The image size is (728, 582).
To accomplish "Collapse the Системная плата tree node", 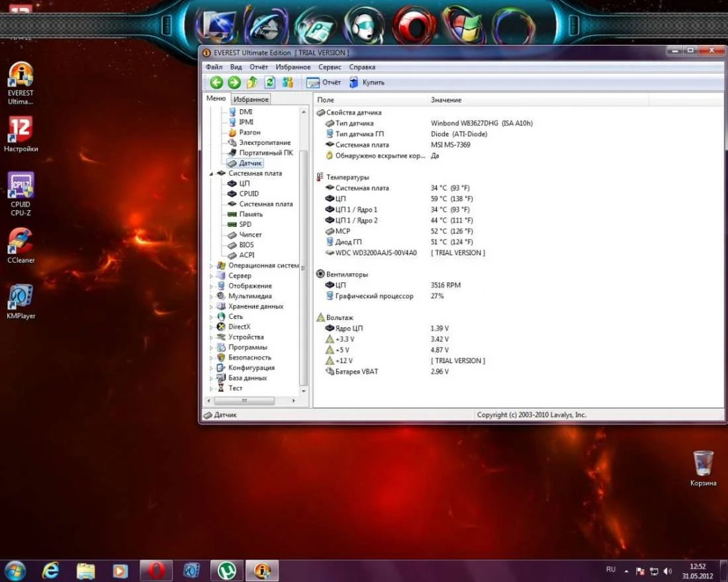I will [x=212, y=174].
